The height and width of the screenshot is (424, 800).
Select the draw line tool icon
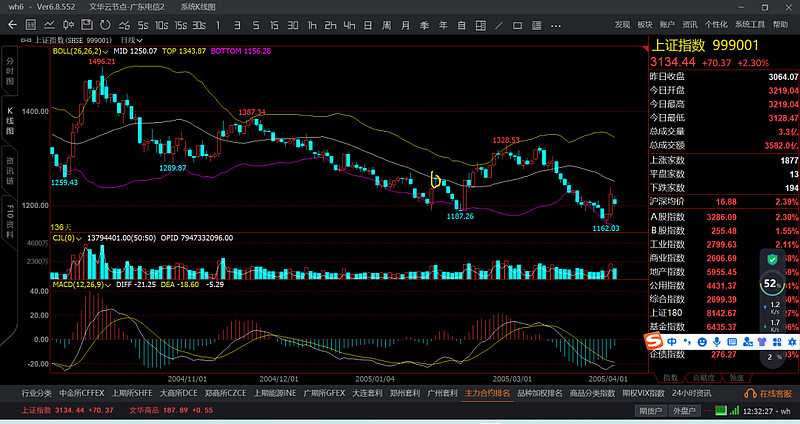pyautogui.click(x=498, y=25)
